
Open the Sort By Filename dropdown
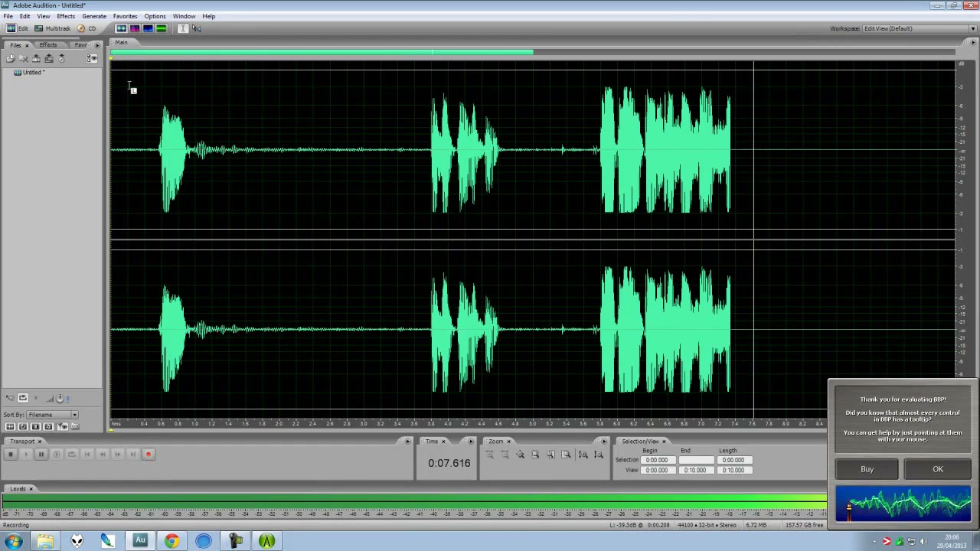click(x=52, y=415)
